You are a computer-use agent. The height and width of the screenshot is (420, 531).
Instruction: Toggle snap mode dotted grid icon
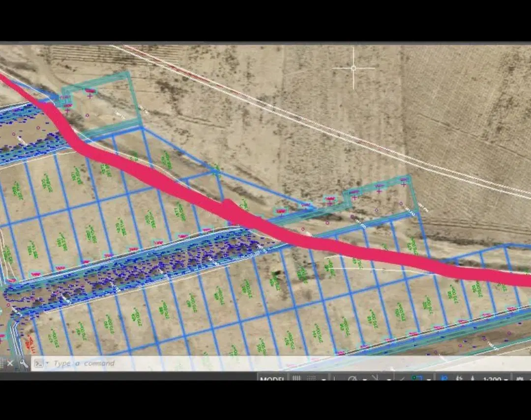coord(311,378)
